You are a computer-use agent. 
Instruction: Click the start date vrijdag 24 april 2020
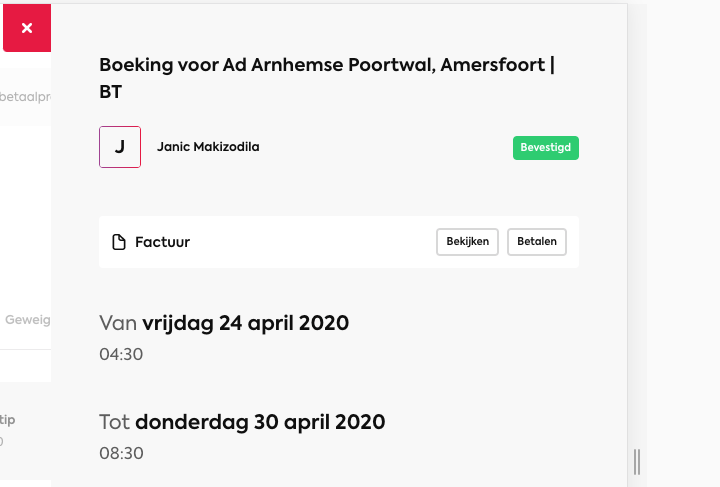click(x=245, y=323)
